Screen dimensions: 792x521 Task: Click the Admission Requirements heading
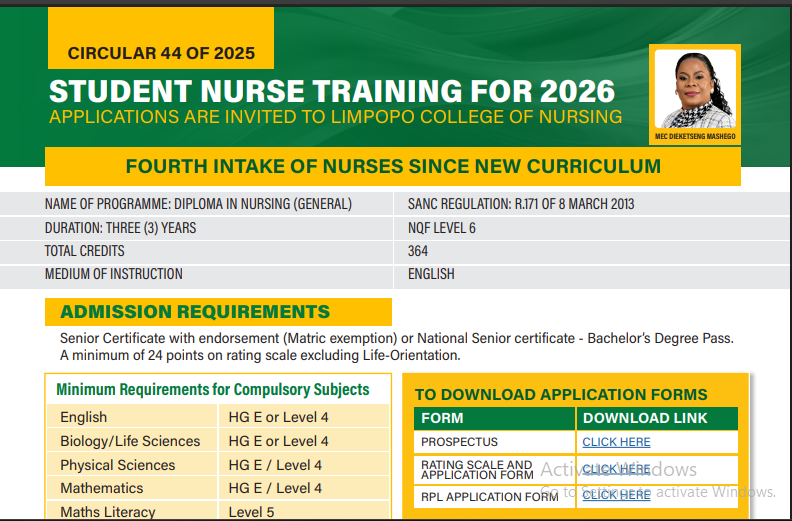195,312
